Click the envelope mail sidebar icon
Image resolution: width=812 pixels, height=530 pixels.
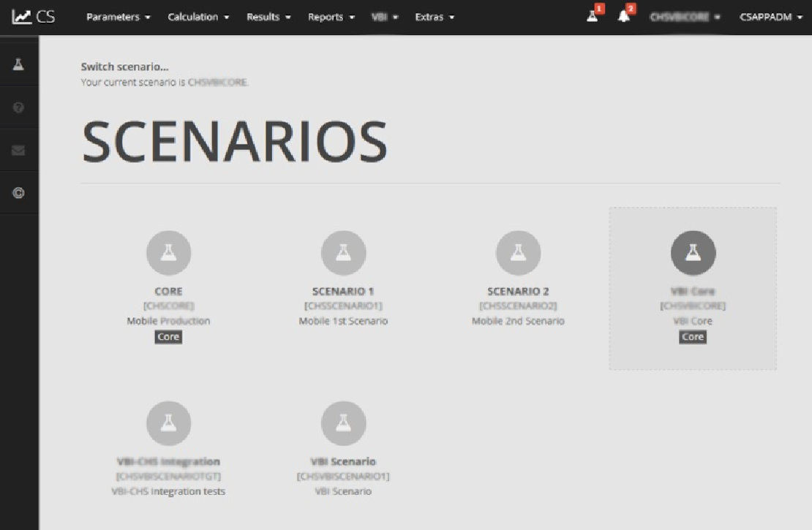(19, 151)
